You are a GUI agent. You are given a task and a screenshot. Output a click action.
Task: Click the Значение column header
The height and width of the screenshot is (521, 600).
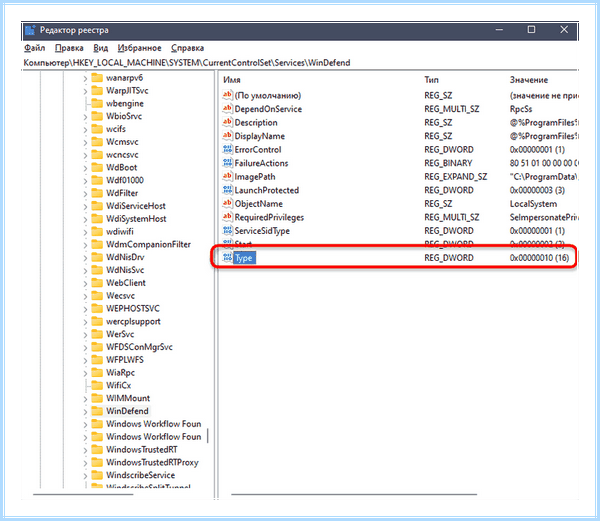pos(529,80)
